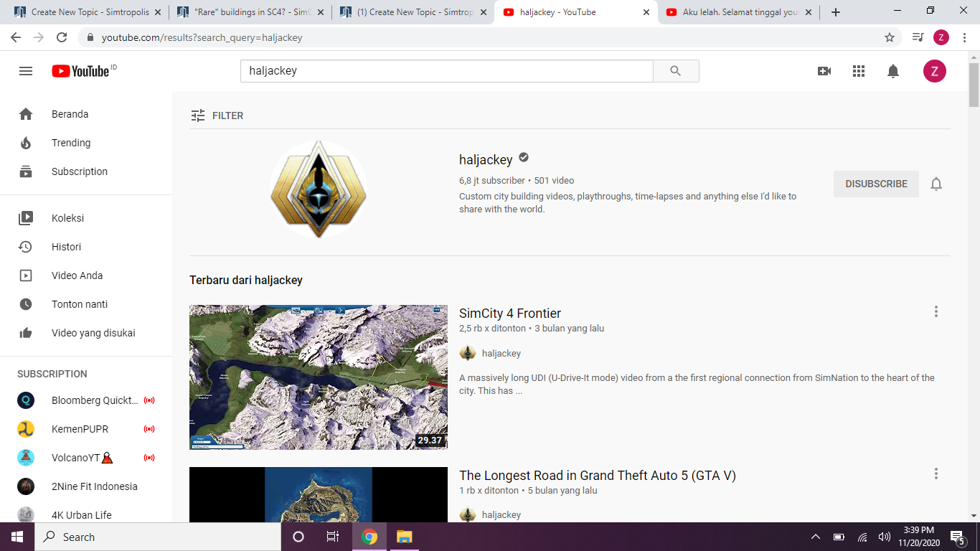Open options menu for Longest Road GTA V video

[x=936, y=474]
